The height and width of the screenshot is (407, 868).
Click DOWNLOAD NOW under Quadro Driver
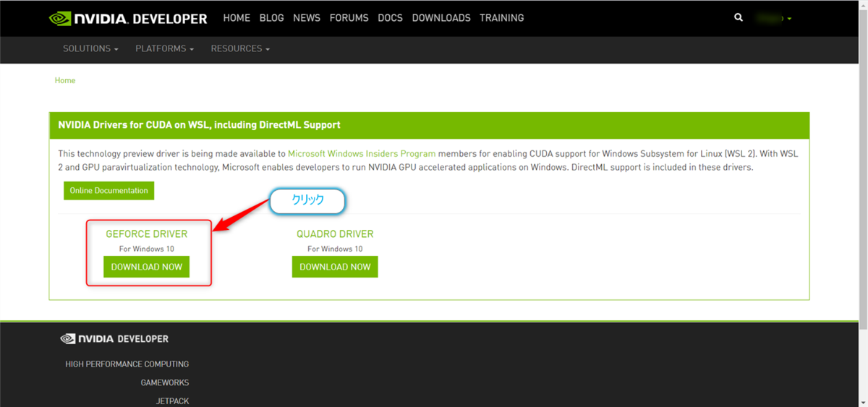click(x=335, y=267)
